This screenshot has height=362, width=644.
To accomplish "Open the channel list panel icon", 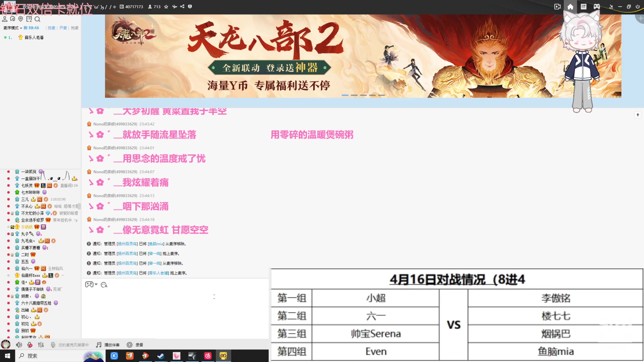I will click(584, 7).
